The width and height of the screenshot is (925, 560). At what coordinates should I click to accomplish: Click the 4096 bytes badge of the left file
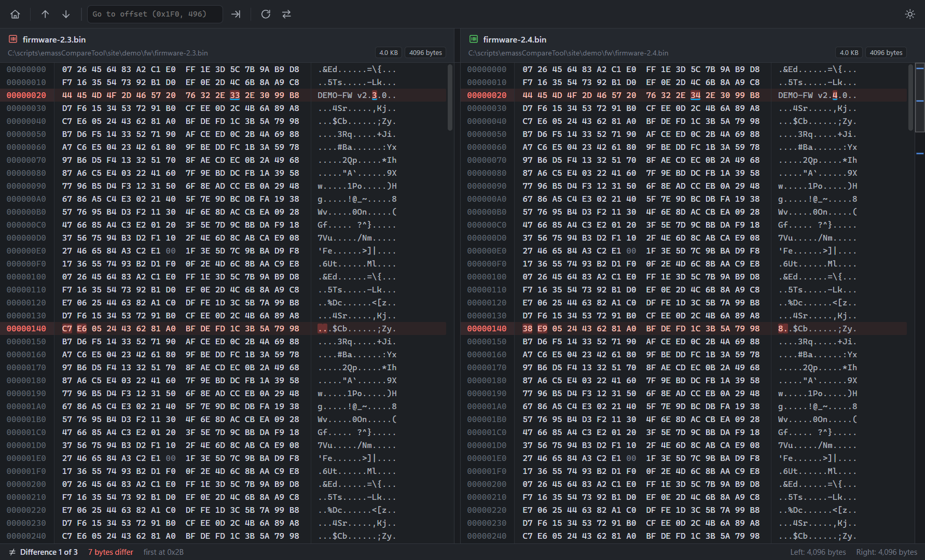[x=425, y=52]
